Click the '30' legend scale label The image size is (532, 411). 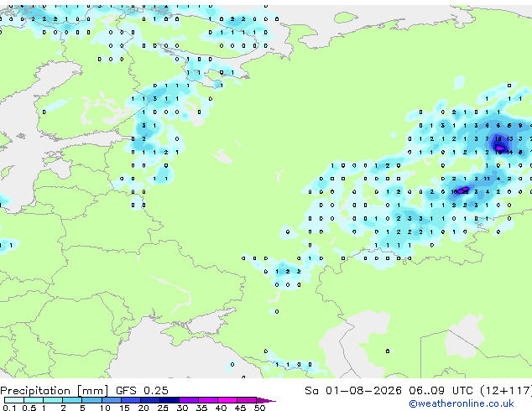(x=183, y=408)
